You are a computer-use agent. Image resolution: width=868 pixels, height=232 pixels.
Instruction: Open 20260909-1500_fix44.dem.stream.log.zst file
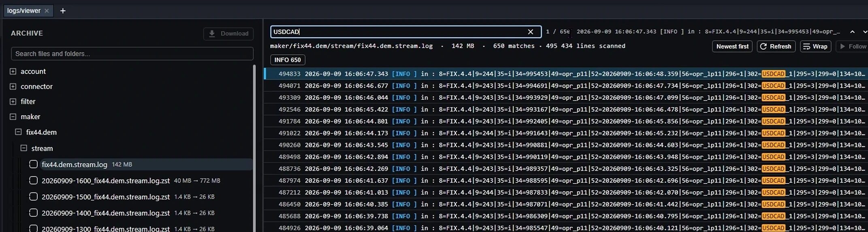[x=106, y=197]
